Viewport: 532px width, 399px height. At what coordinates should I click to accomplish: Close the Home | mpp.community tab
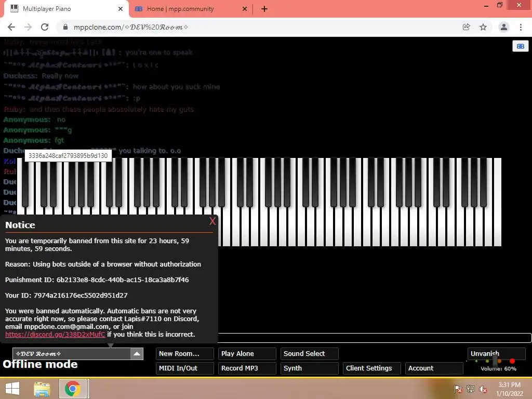coord(245,9)
